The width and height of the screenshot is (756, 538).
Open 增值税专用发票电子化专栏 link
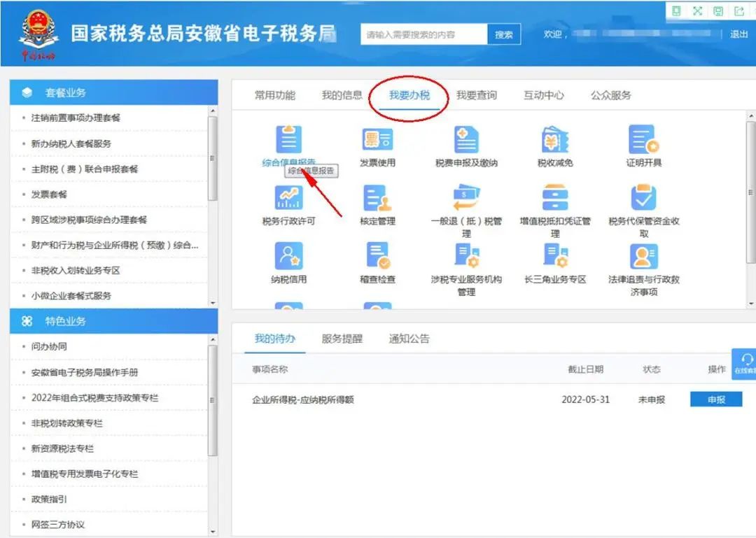click(85, 474)
